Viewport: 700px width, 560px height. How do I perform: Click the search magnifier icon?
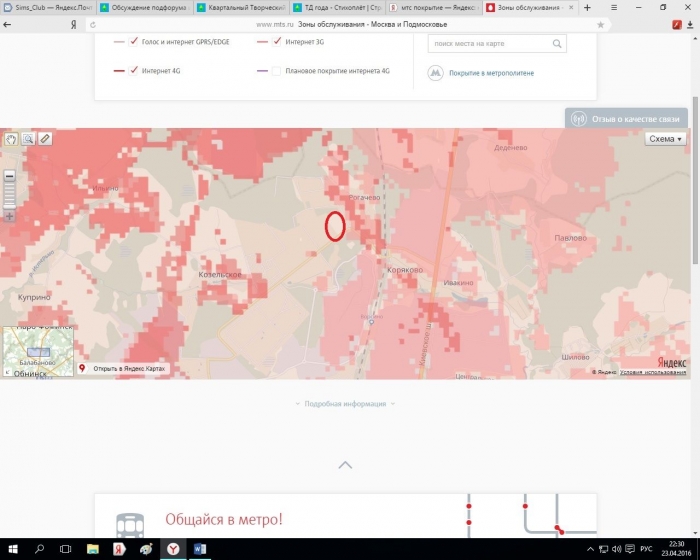(x=557, y=44)
